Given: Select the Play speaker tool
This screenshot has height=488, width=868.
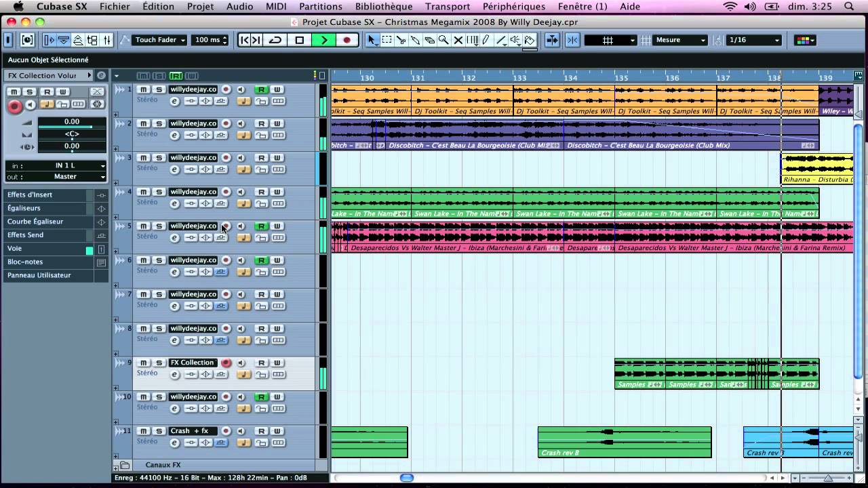Looking at the screenshot, I should 515,40.
